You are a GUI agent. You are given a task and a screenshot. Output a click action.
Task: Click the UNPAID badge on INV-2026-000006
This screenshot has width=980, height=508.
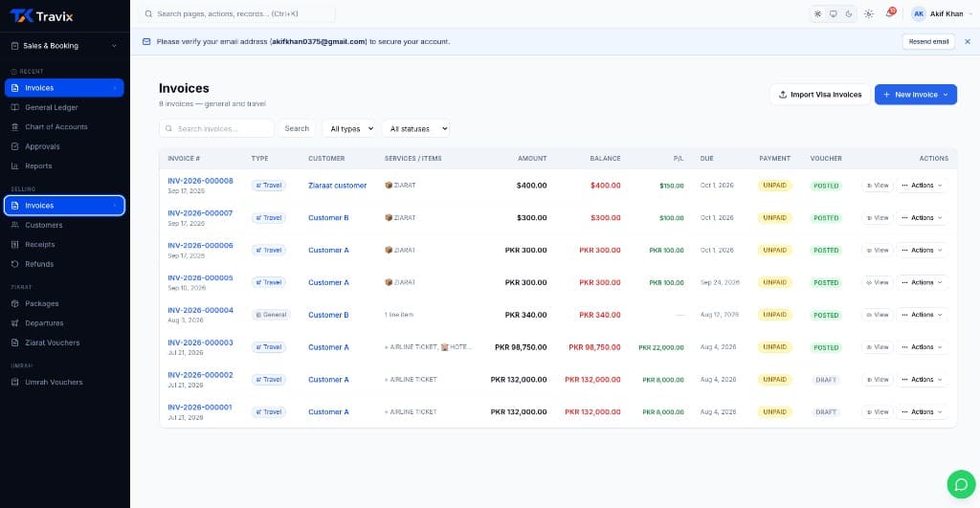coord(774,250)
